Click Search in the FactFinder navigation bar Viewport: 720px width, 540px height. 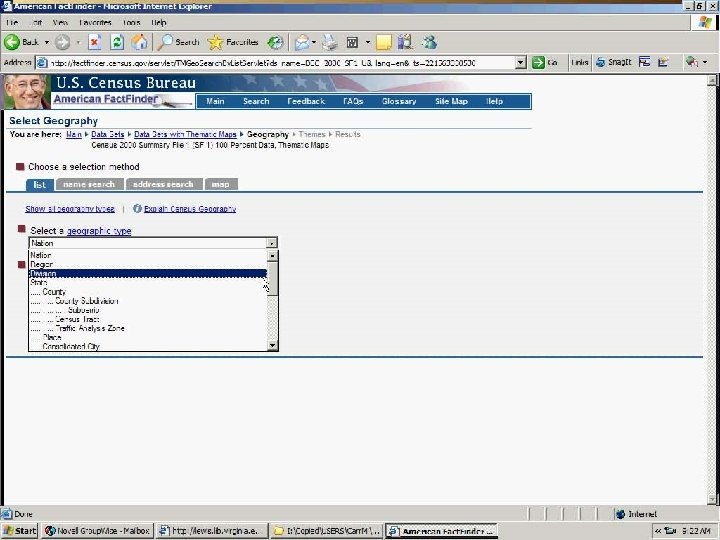256,101
